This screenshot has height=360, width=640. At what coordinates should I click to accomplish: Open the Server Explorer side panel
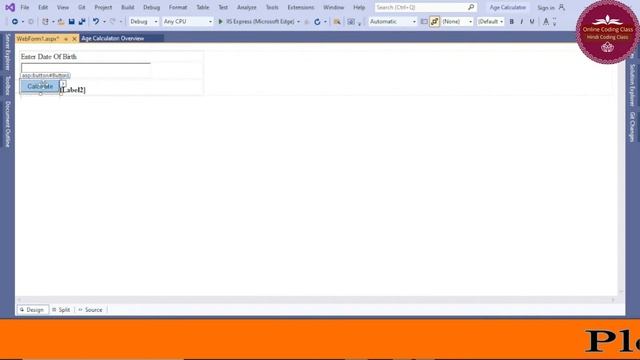click(7, 52)
